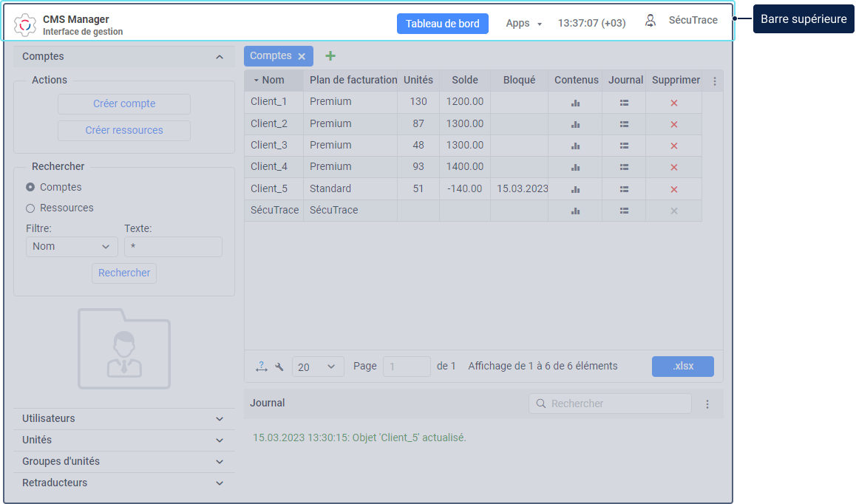Click the SécuTrace user profile icon
Image resolution: width=856 pixels, height=504 pixels.
[651, 21]
